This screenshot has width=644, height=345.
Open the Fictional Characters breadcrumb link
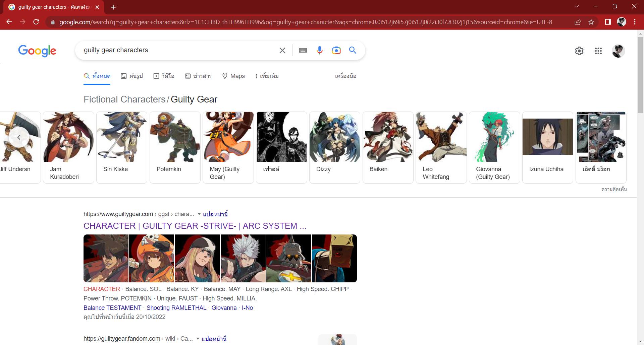(x=124, y=99)
